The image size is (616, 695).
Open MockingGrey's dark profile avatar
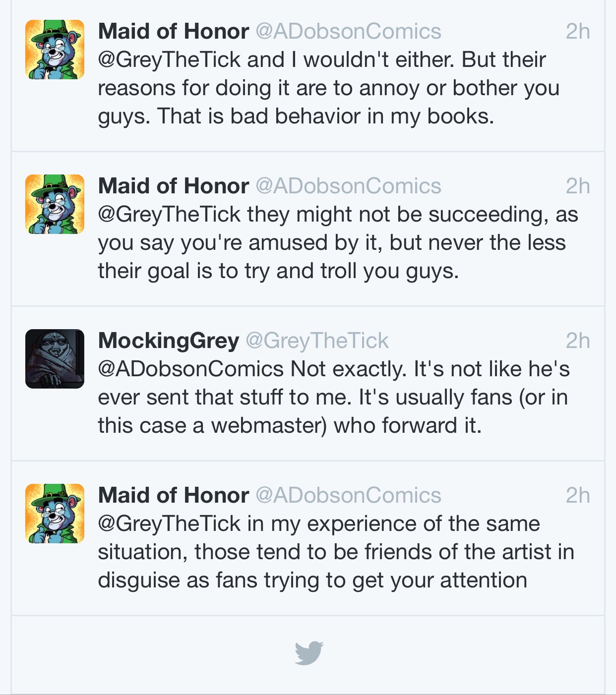(x=55, y=359)
